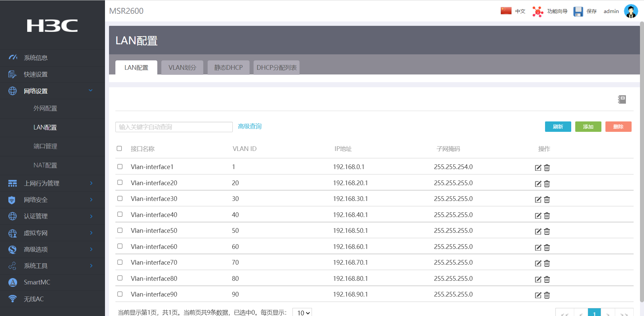Open the rows-per-page dropdown showing 10
Viewport: 644px width, 316px height.
coord(302,313)
